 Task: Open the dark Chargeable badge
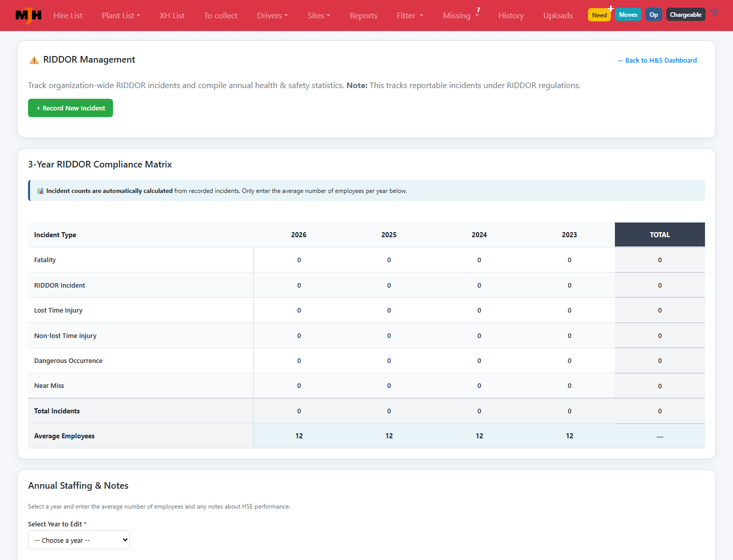(x=686, y=15)
